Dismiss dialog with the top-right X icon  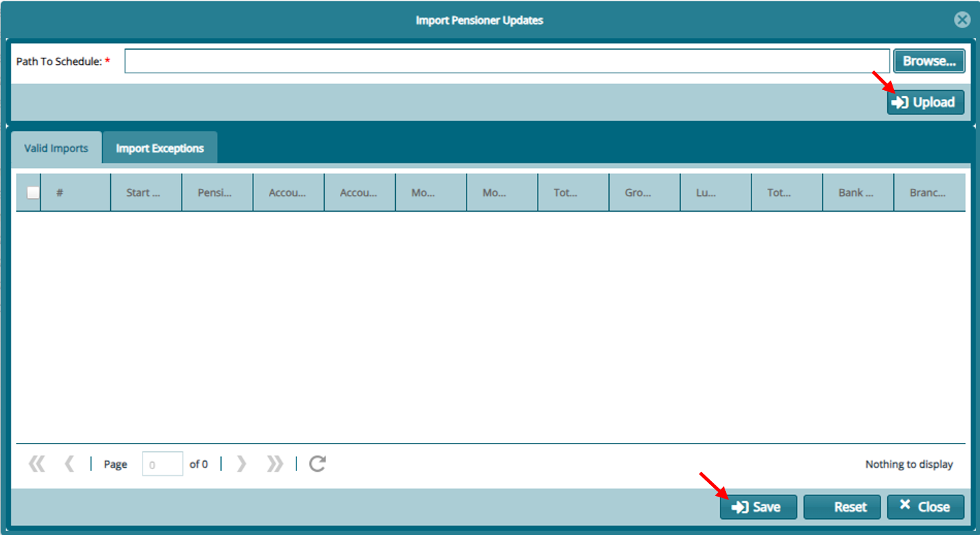[962, 20]
